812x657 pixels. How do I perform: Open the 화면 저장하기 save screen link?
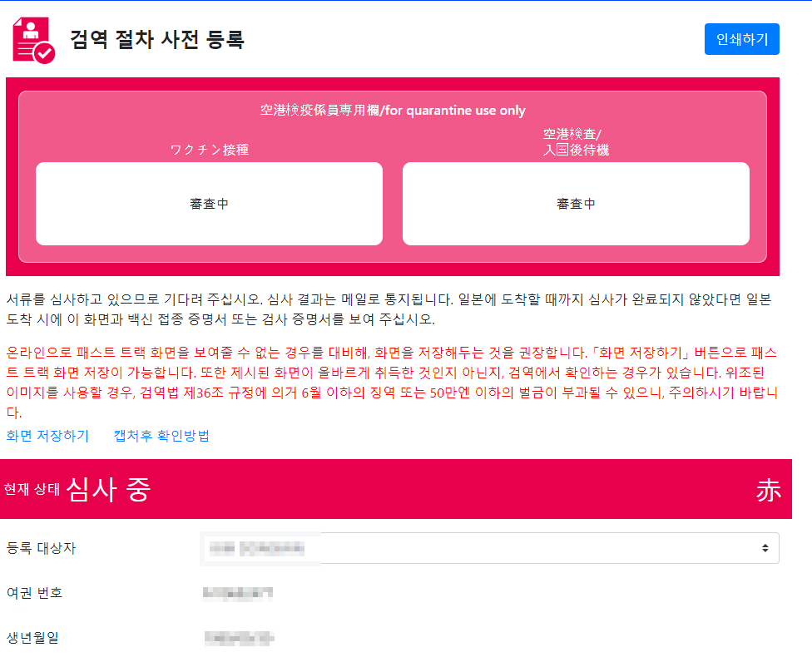pyautogui.click(x=47, y=435)
